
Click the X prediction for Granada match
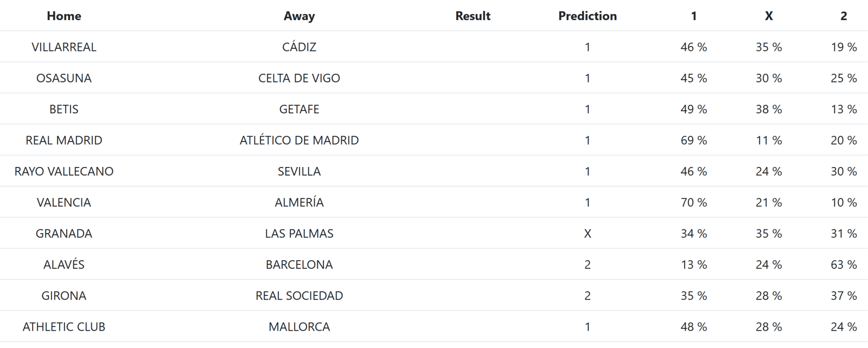coord(588,234)
